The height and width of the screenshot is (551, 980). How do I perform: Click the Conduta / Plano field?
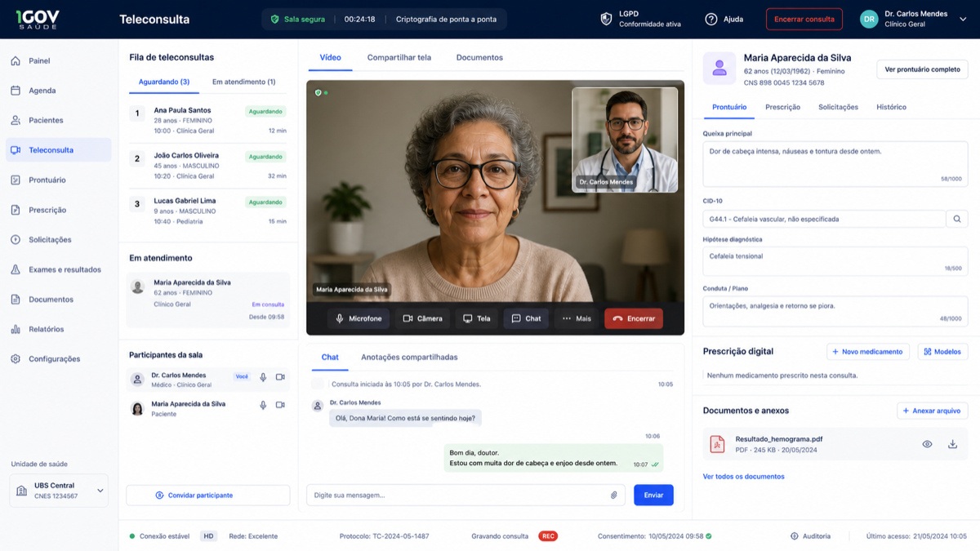coord(835,311)
